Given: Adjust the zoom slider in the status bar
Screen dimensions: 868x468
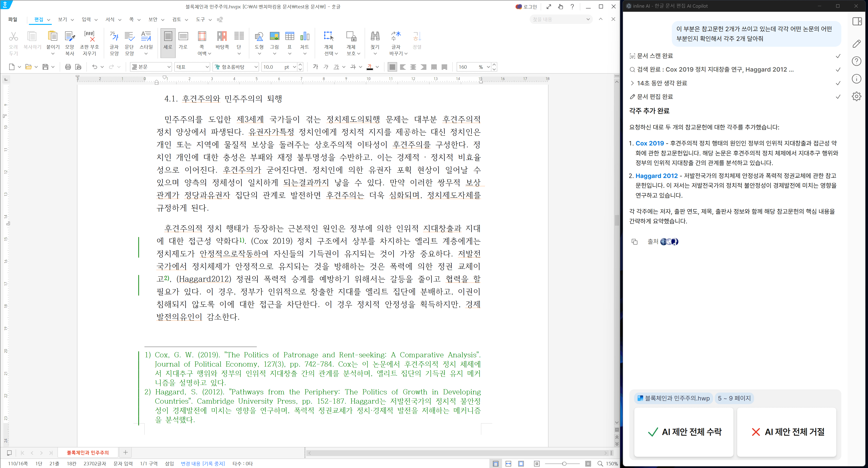Looking at the screenshot, I should [564, 463].
